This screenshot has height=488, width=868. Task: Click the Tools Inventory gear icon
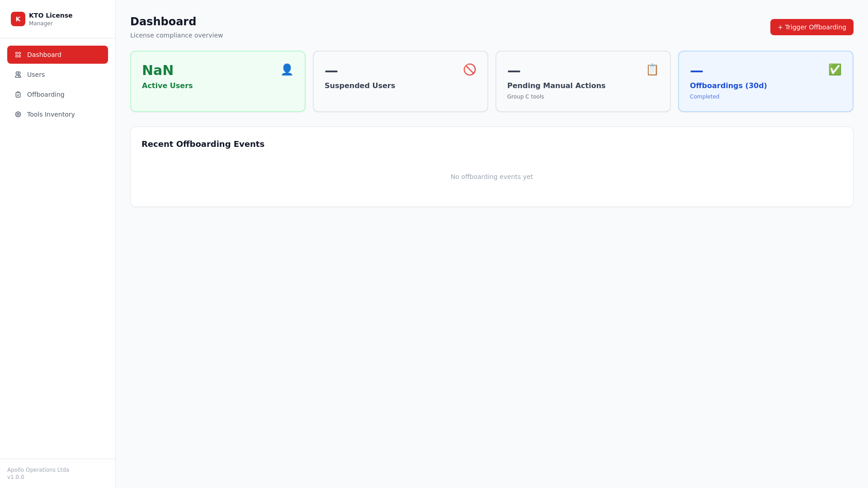[18, 114]
